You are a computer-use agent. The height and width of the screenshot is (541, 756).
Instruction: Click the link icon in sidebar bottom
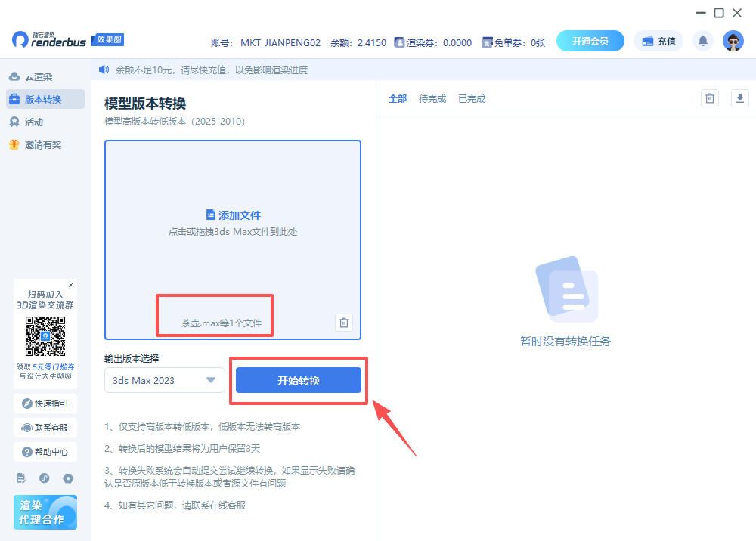(45, 478)
